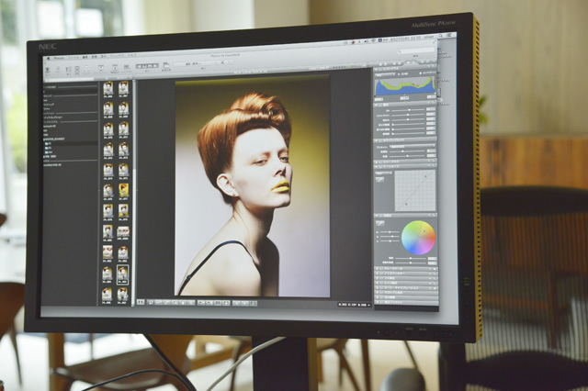The image size is (588, 391).
Task: Open the ファイル menu
Action: point(73,58)
